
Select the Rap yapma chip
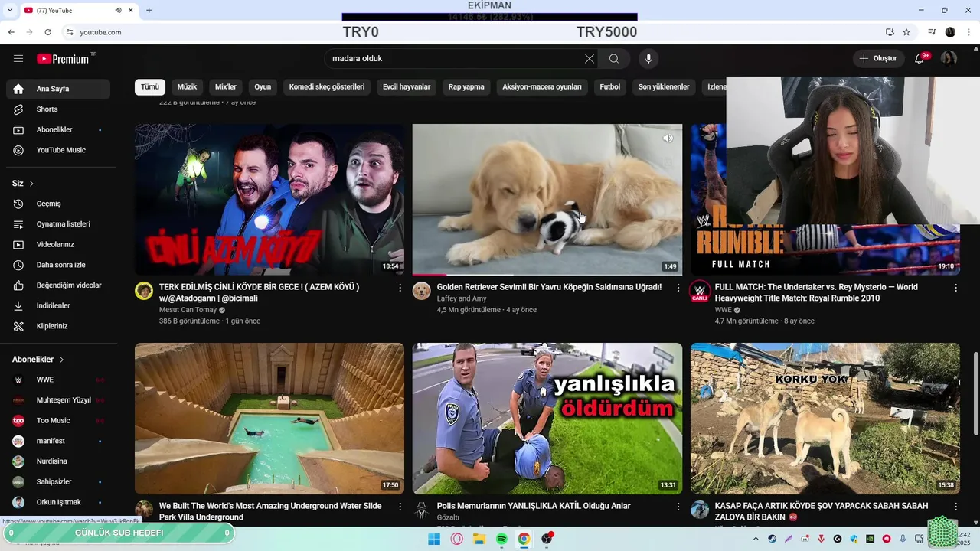click(x=466, y=87)
